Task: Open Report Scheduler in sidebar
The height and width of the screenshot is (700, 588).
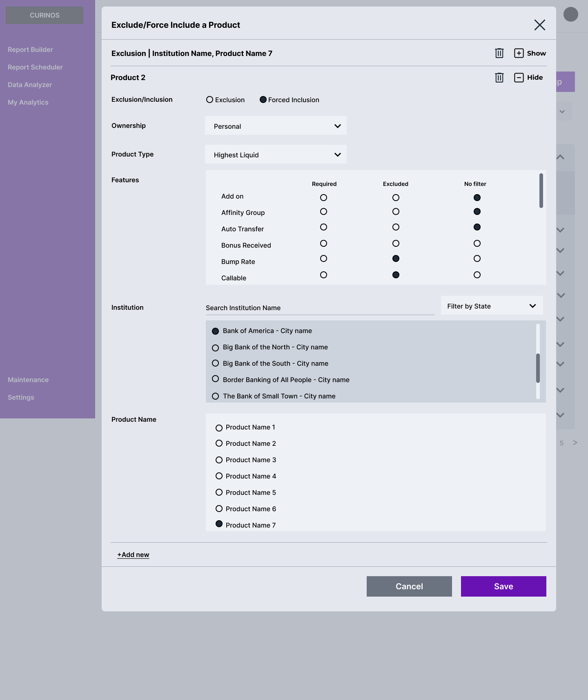Action: (35, 67)
